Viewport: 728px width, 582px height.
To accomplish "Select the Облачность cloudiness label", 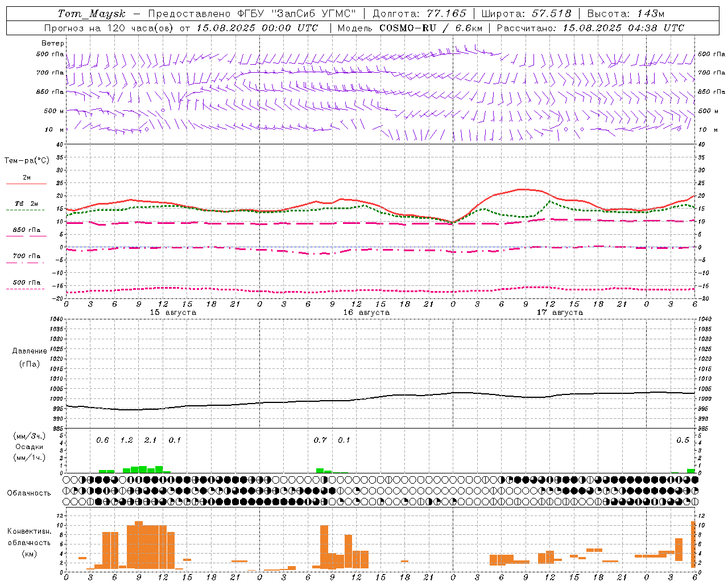I will point(29,493).
